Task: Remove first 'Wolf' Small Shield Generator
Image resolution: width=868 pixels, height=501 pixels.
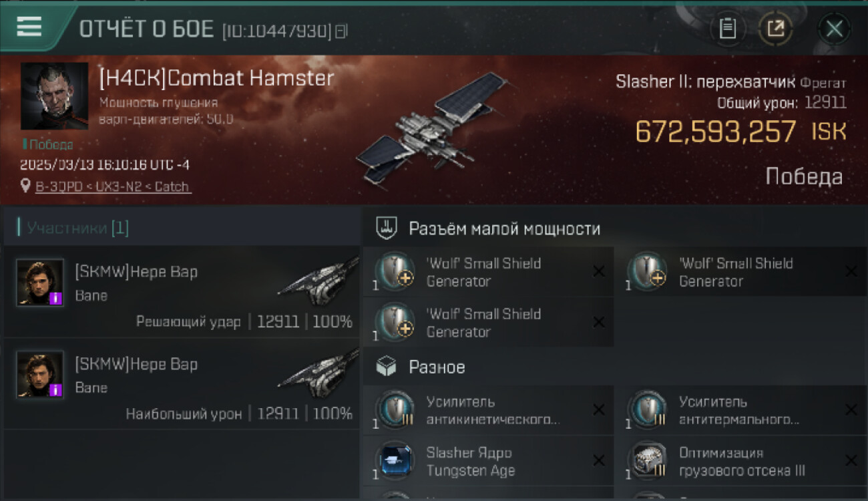Action: point(599,271)
